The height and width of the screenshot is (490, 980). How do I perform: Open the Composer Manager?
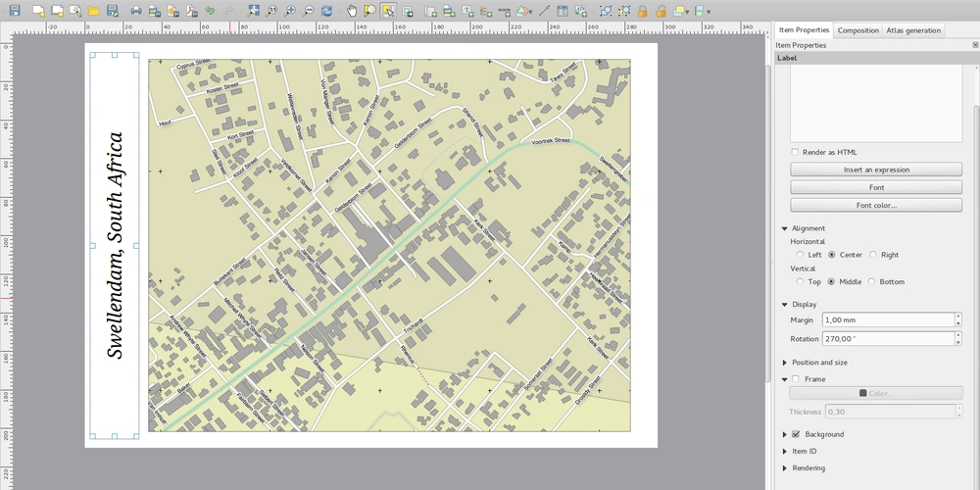(75, 11)
